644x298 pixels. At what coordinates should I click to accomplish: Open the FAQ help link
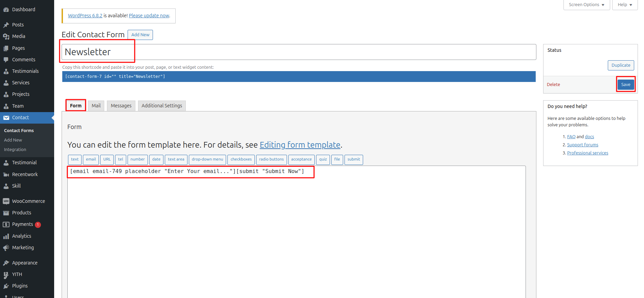point(571,137)
